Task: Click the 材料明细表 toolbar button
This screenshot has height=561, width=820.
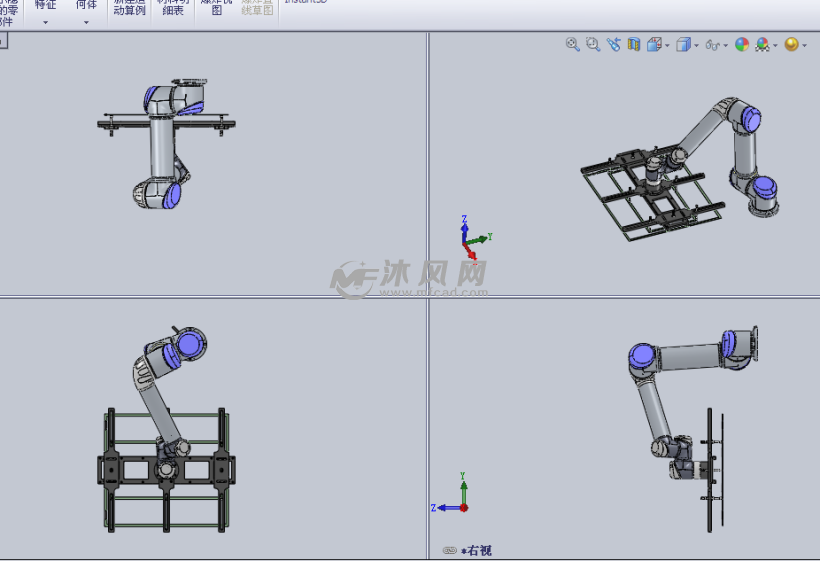Action: tap(173, 8)
